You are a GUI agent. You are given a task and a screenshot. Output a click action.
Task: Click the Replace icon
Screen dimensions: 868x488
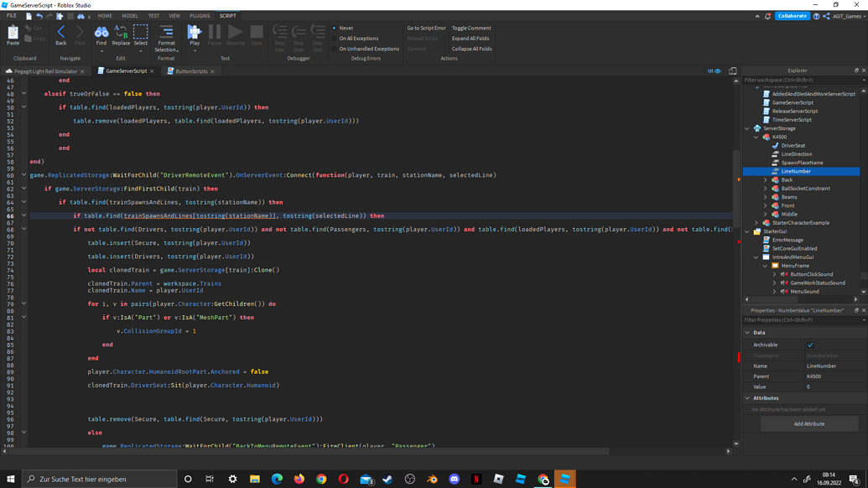(x=120, y=34)
